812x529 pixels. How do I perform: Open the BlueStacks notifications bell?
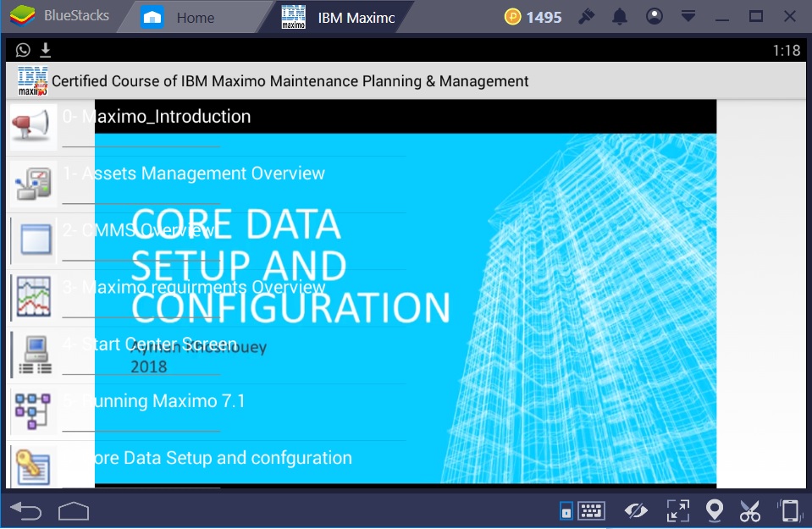tap(620, 17)
